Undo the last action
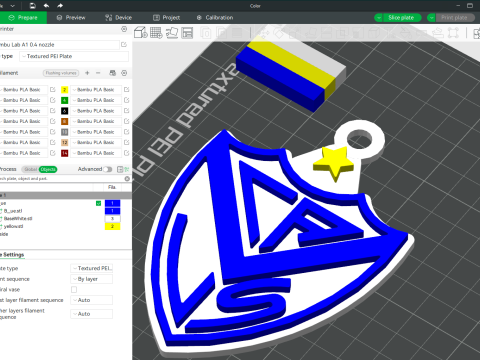 46,6
